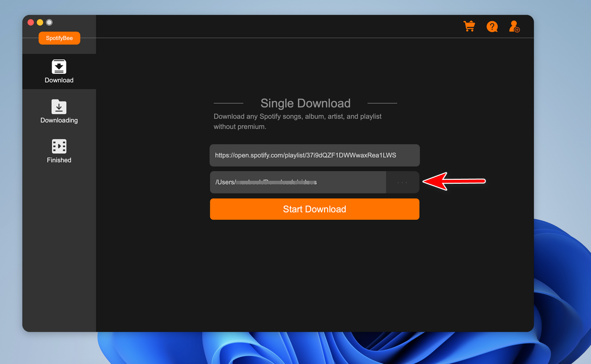Browse output folder with three-dots button
This screenshot has height=364, width=591.
point(402,182)
